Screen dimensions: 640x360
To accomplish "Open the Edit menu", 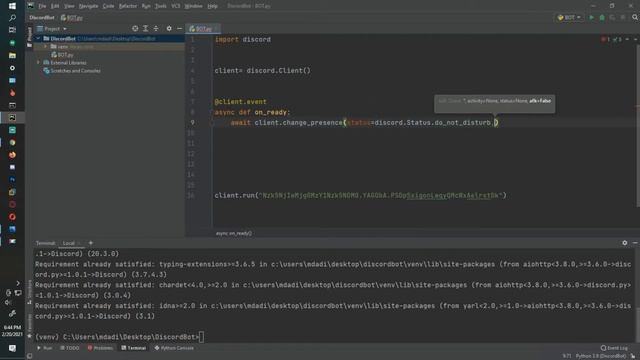I will [x=55, y=6].
